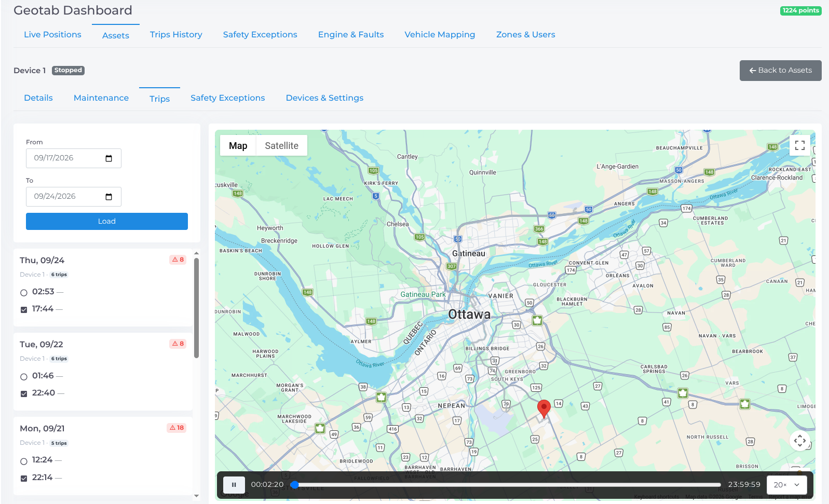The height and width of the screenshot is (504, 829).
Task: Click the warning badge on Thu 09/24
Action: click(178, 260)
